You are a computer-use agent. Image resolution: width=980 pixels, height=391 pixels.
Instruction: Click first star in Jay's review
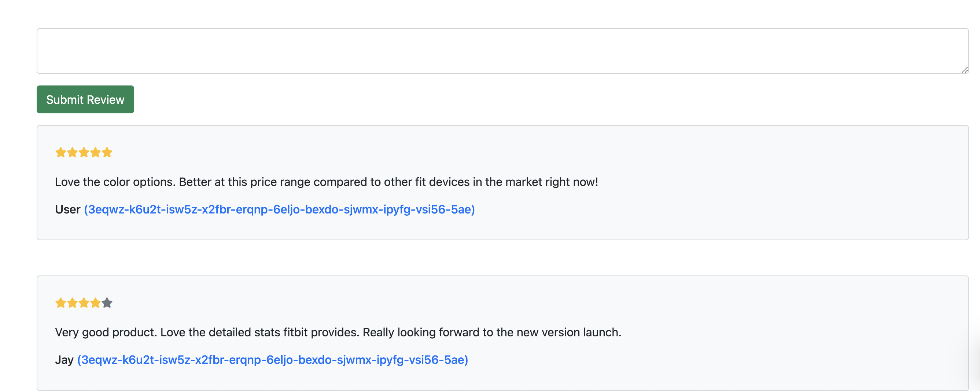tap(60, 303)
